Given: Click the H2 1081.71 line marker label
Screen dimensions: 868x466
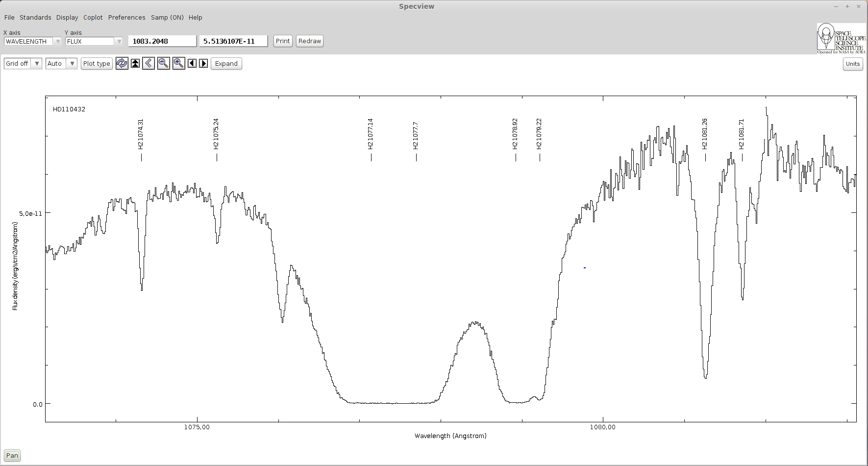Looking at the screenshot, I should (742, 134).
